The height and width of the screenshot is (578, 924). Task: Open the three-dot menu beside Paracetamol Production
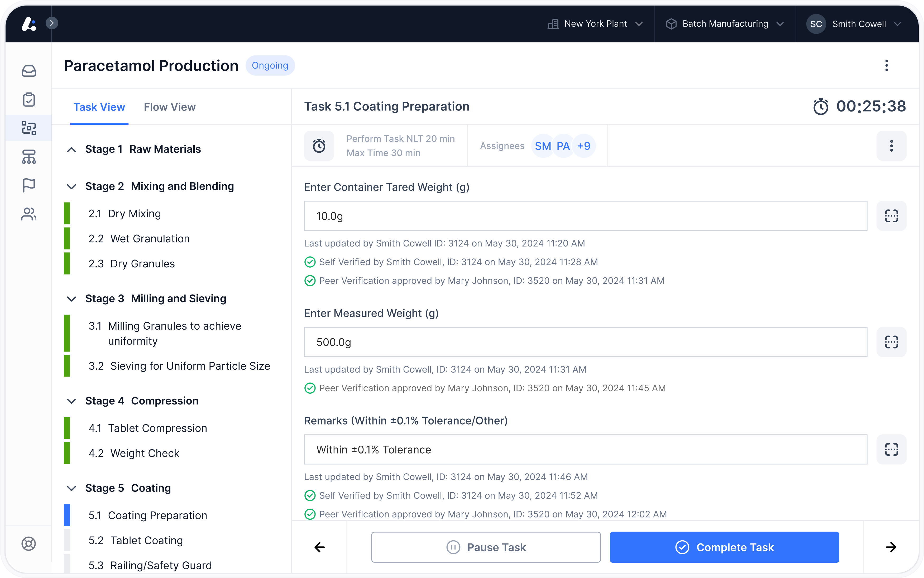pos(887,66)
